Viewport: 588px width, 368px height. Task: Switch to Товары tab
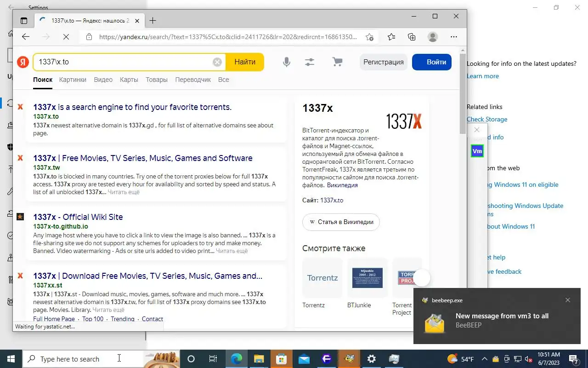(x=157, y=80)
